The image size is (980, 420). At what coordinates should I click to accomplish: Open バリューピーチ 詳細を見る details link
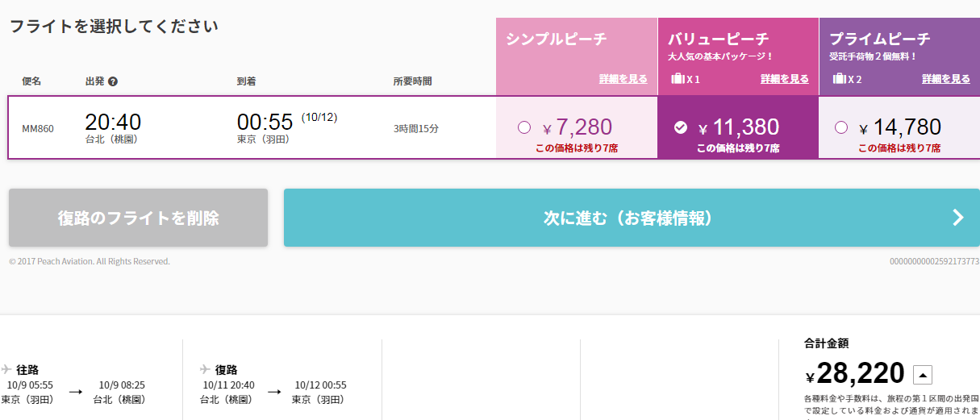(784, 79)
